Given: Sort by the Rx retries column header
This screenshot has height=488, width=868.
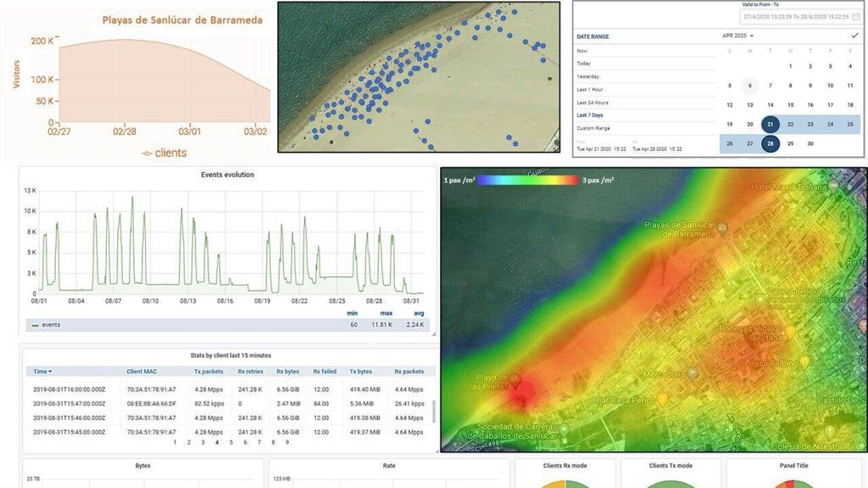Looking at the screenshot, I should click(x=250, y=372).
